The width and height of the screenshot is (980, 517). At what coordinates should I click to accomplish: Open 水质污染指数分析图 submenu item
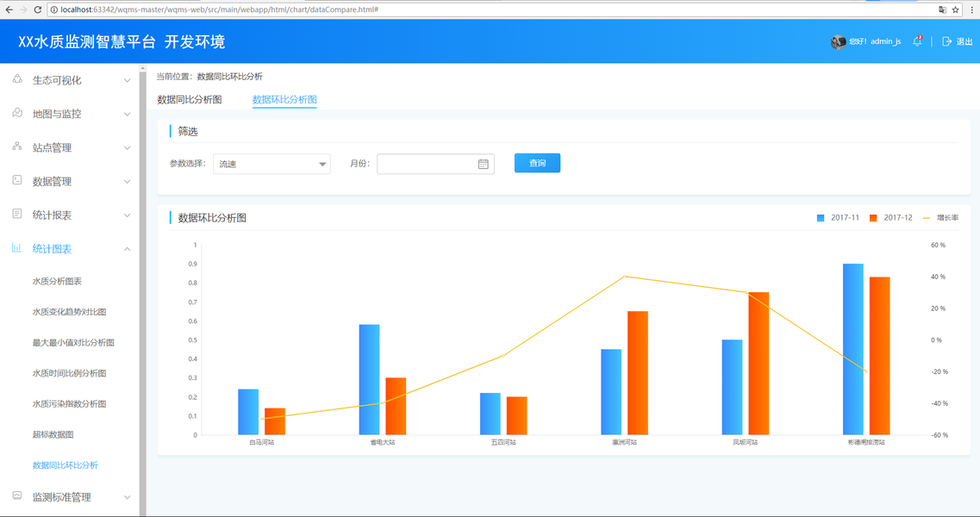[x=69, y=404]
